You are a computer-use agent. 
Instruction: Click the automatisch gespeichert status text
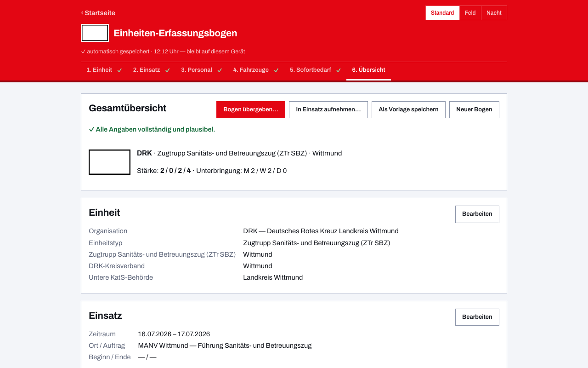[x=163, y=52]
